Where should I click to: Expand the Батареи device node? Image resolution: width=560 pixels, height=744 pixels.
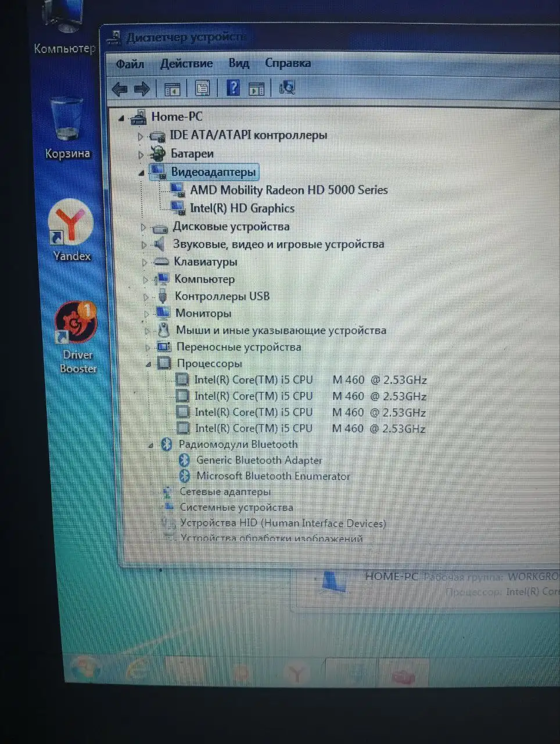pos(143,154)
